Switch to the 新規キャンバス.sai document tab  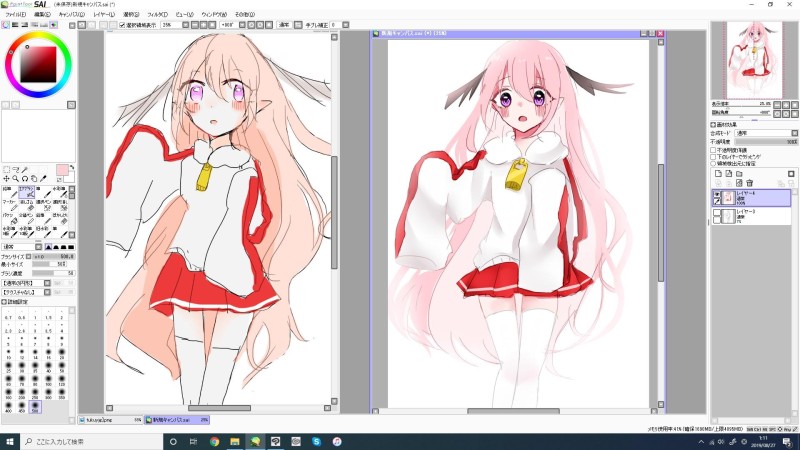(177, 420)
